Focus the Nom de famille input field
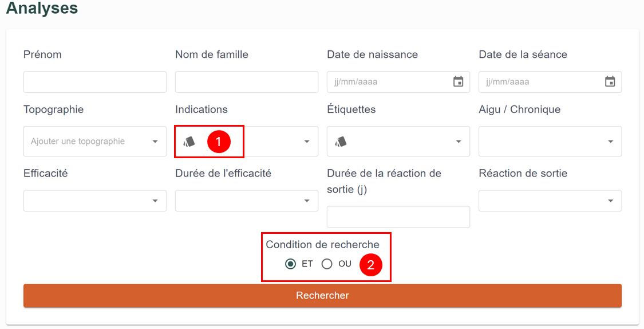 point(246,82)
